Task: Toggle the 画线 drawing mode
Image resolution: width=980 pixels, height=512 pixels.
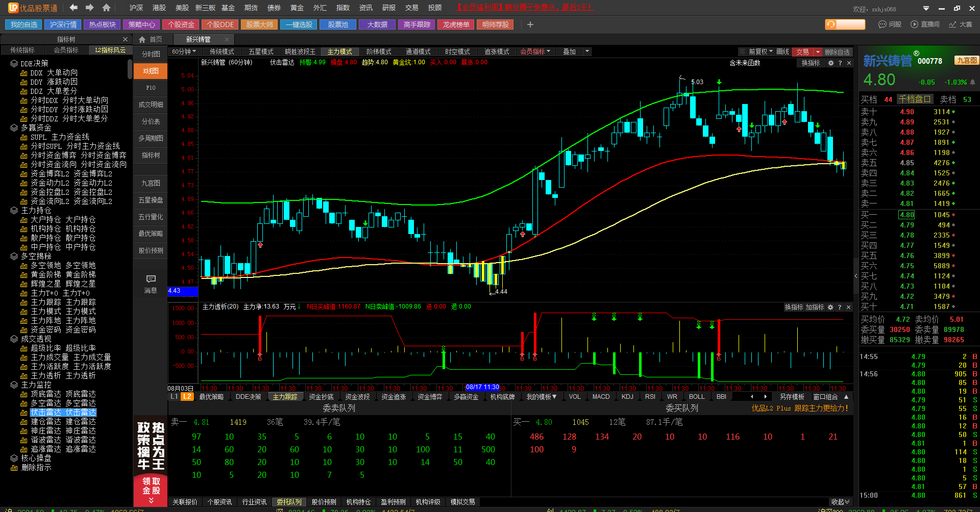Action: coord(782,52)
